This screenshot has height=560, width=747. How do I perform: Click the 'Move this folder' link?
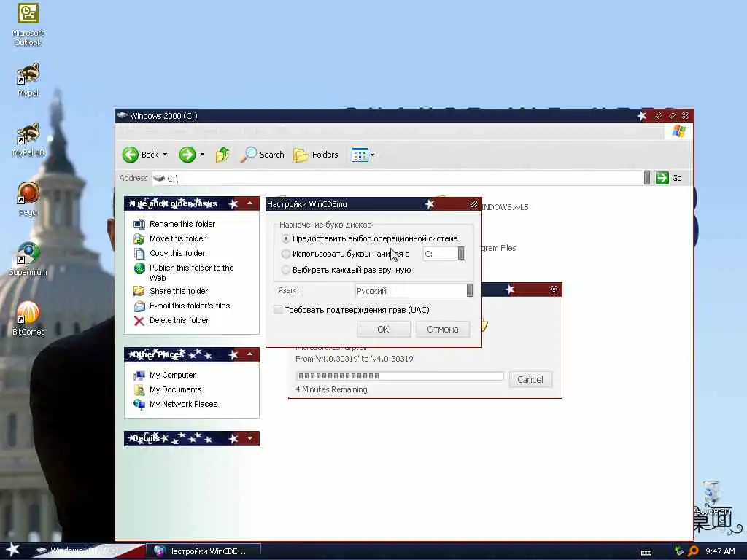178,238
